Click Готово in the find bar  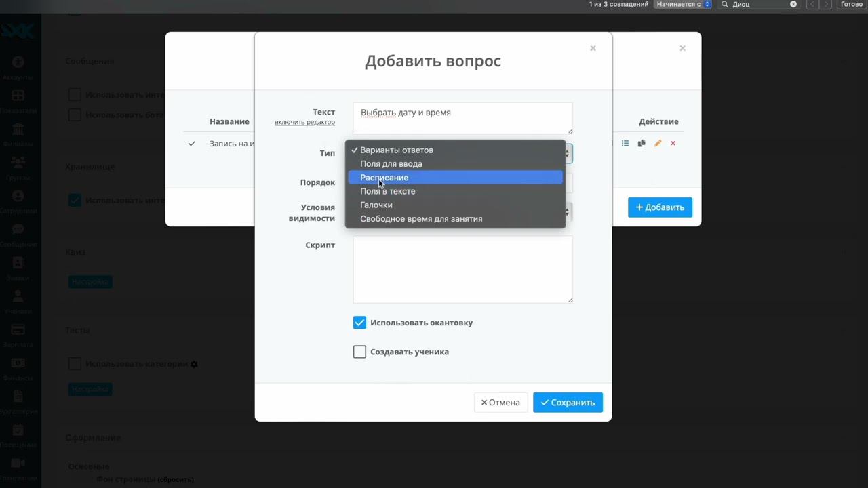tap(852, 4)
